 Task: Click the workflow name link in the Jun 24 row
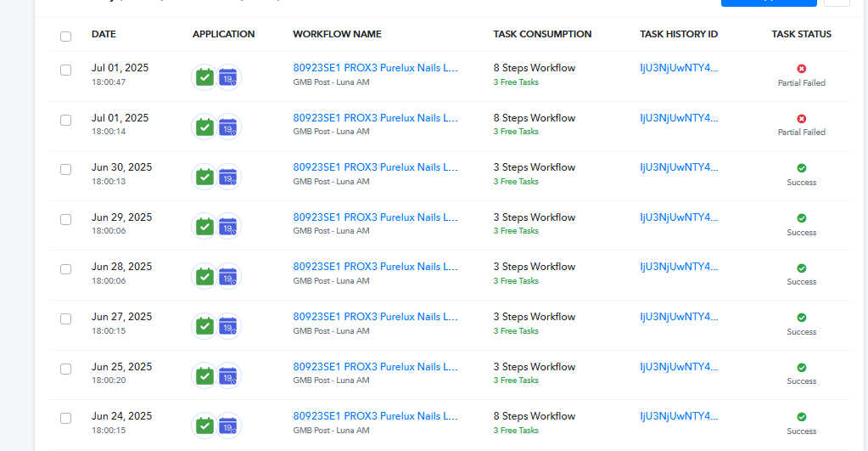tap(375, 416)
